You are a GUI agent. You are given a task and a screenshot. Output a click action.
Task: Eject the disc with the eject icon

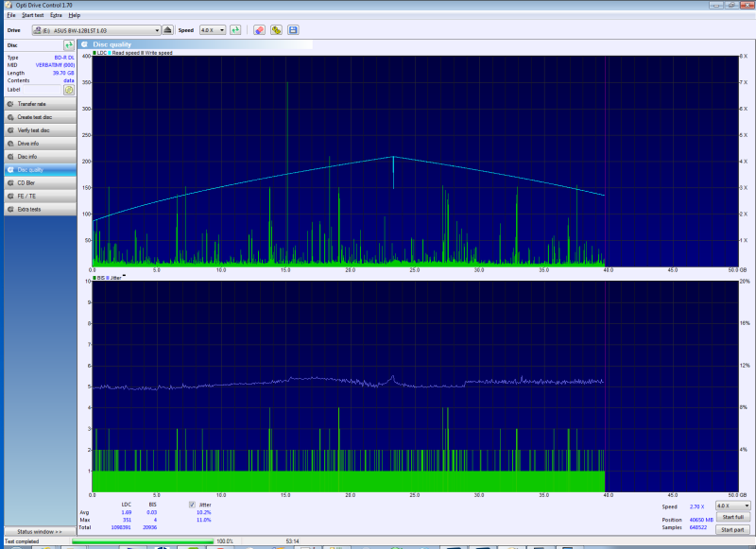(x=167, y=30)
